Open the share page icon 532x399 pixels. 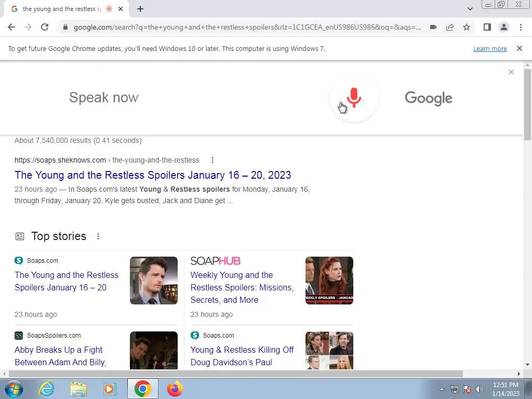click(450, 27)
